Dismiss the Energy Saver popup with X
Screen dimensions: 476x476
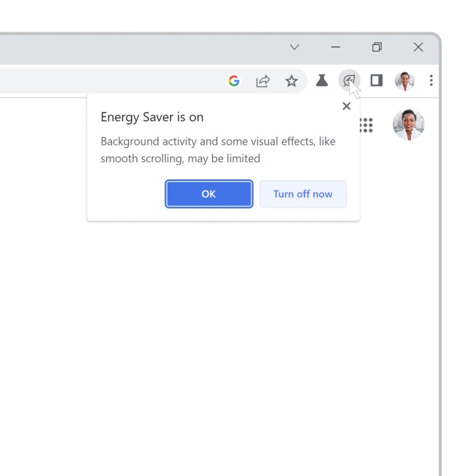click(x=346, y=106)
